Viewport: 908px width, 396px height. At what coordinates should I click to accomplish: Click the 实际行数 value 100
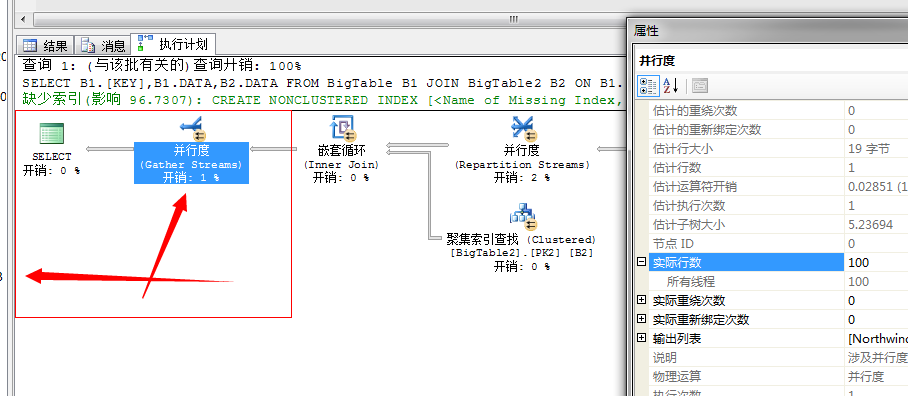pyautogui.click(x=876, y=262)
